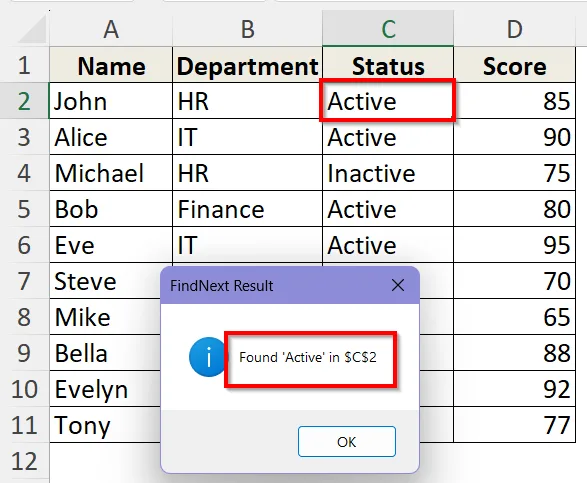
Task: Select score cell with 70
Action: (514, 281)
